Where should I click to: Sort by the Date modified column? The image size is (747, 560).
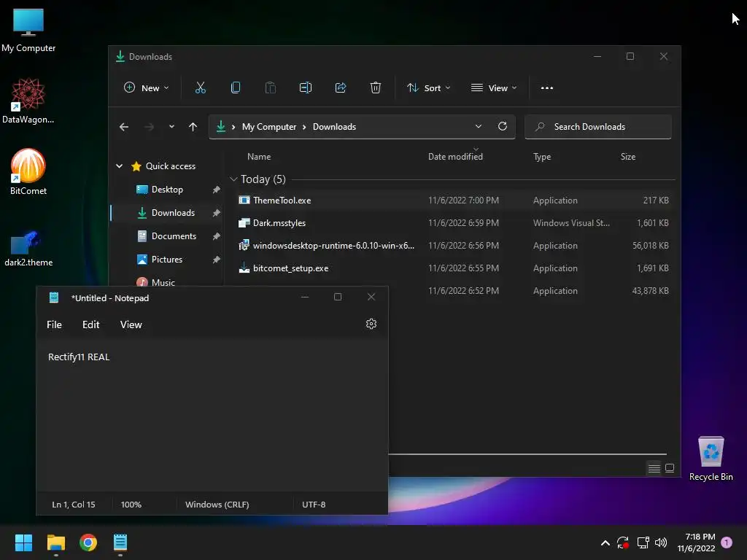(x=455, y=157)
